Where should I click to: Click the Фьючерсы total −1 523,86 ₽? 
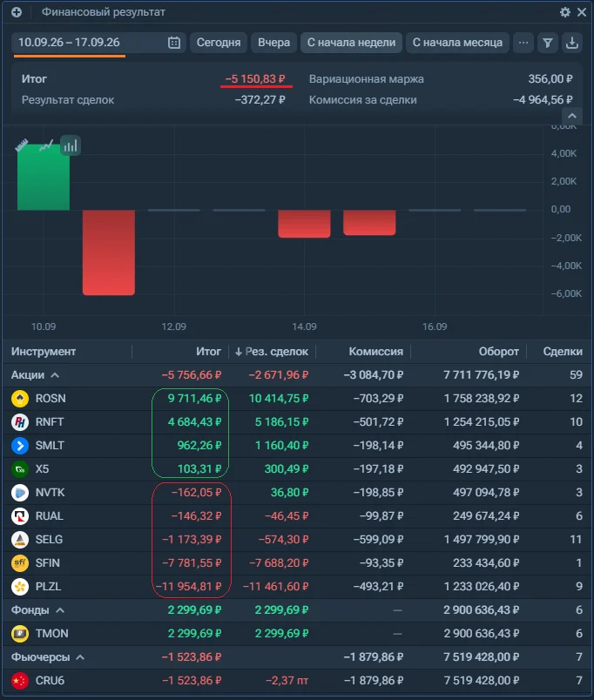[192, 657]
